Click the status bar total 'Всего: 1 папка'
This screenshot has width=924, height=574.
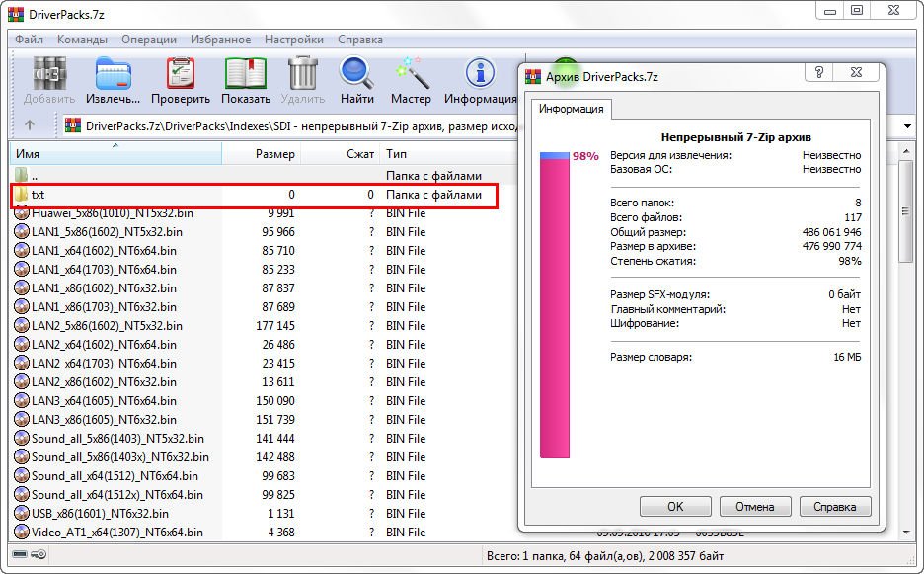click(525, 555)
